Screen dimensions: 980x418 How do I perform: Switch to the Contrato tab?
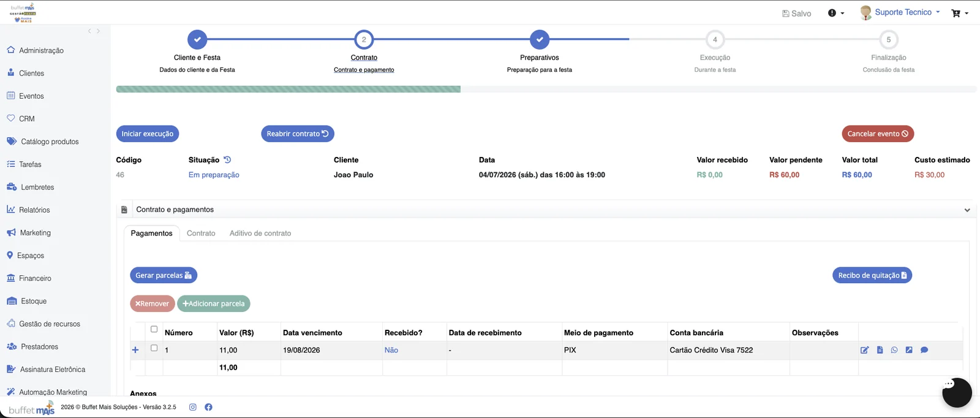click(x=201, y=234)
